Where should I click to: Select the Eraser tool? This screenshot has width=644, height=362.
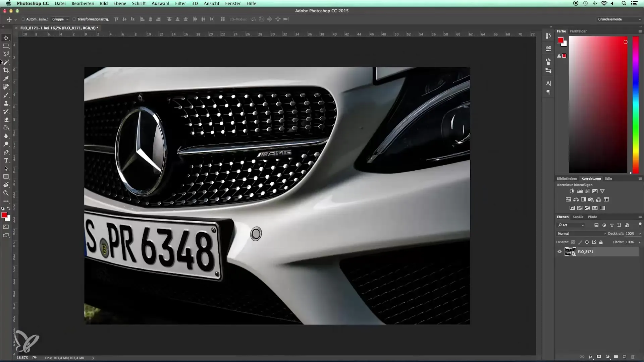point(6,120)
